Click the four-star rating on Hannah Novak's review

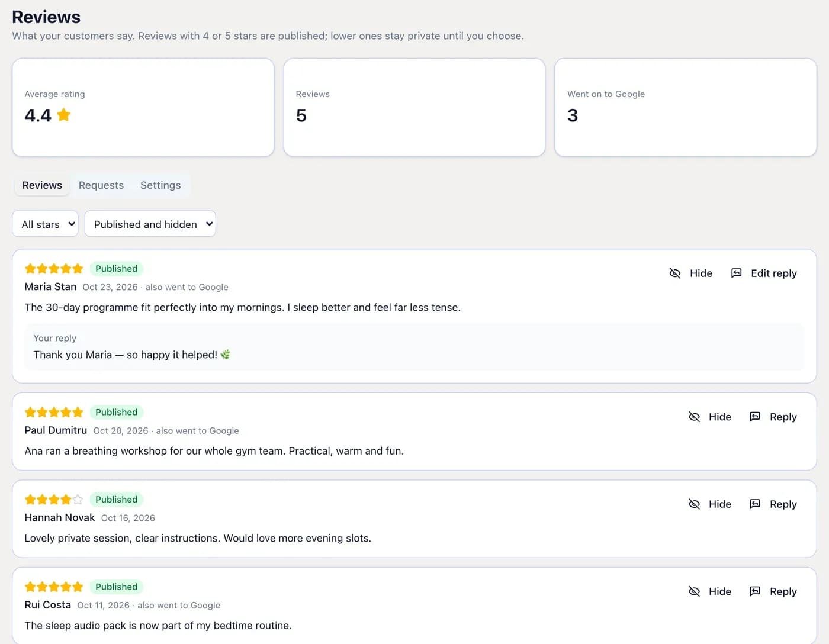[54, 500]
